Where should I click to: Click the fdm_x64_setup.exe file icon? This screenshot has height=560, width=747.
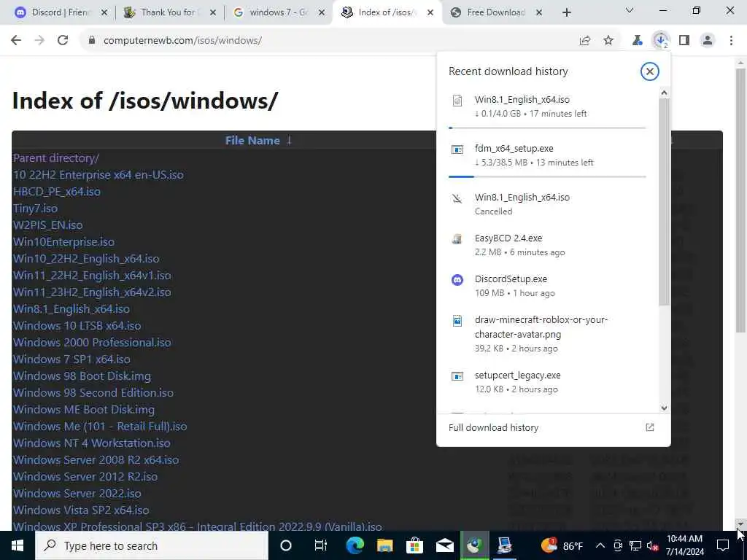pyautogui.click(x=457, y=149)
